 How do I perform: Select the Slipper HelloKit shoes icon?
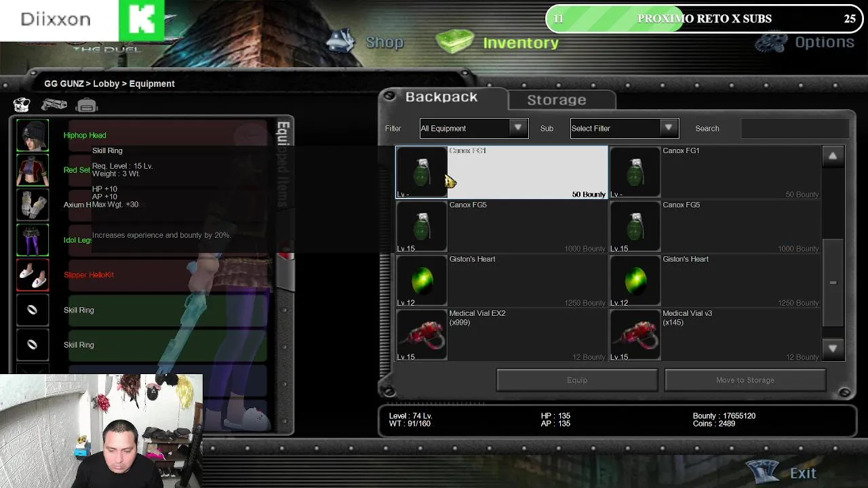click(x=33, y=274)
